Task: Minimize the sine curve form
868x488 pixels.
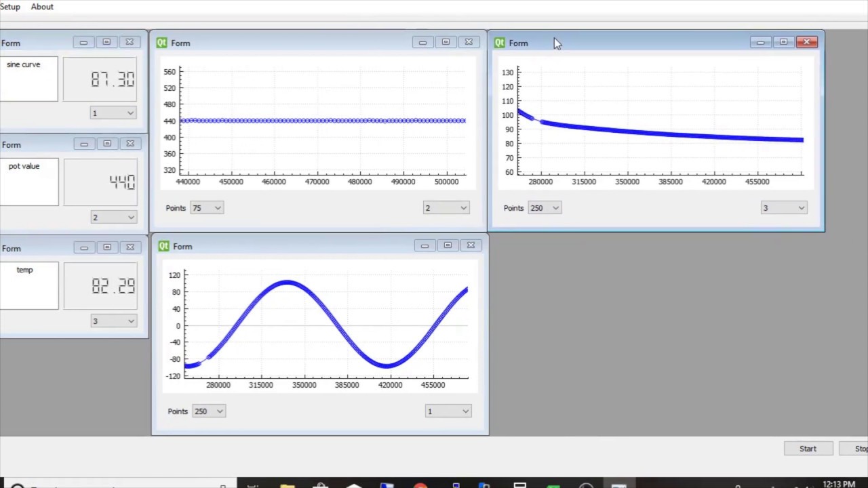Action: click(x=83, y=42)
